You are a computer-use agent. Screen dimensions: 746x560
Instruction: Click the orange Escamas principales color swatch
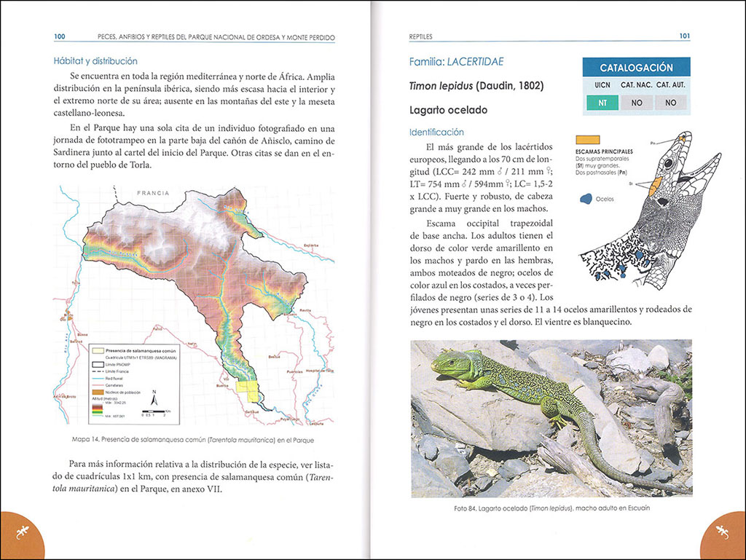coord(587,139)
